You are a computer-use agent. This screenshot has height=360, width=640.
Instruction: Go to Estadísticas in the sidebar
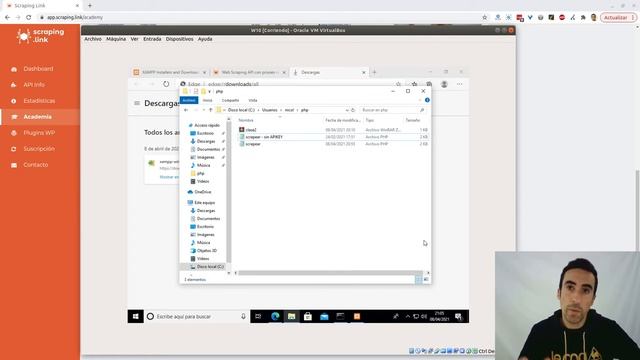[39, 101]
